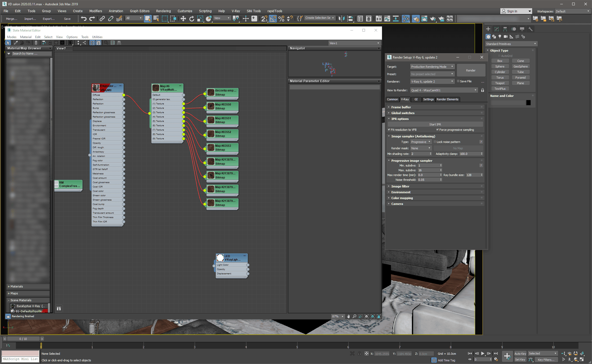Toggle Auto Key animation mode
The height and width of the screenshot is (364, 592).
click(x=520, y=353)
